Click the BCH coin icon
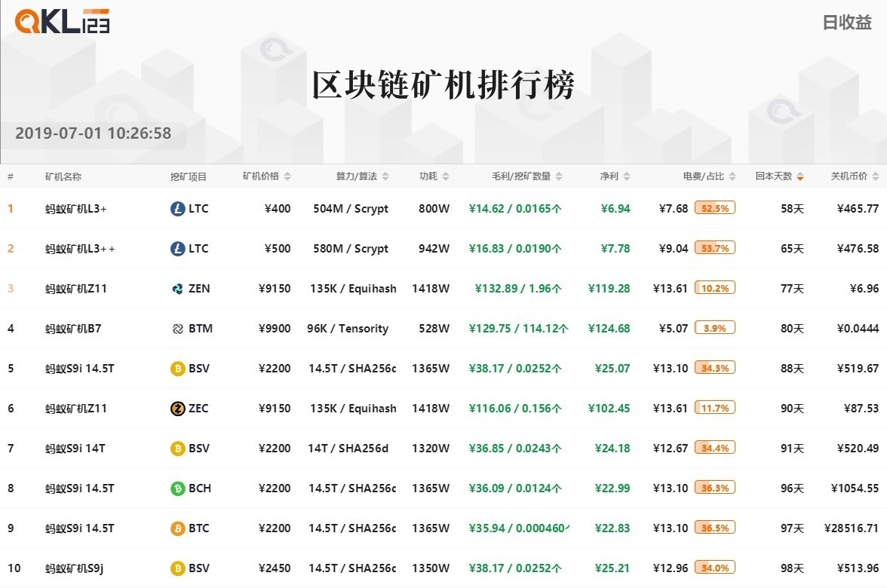887x588 pixels. point(178,488)
